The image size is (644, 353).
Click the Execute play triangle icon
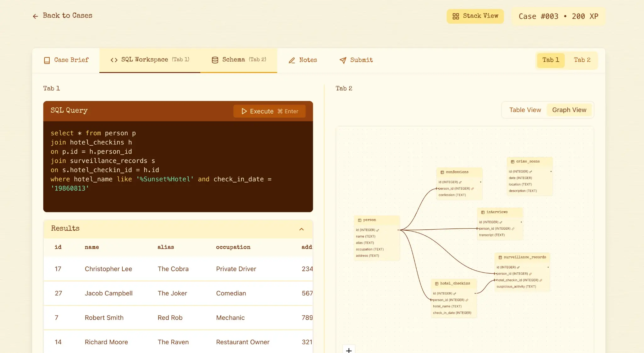click(244, 111)
